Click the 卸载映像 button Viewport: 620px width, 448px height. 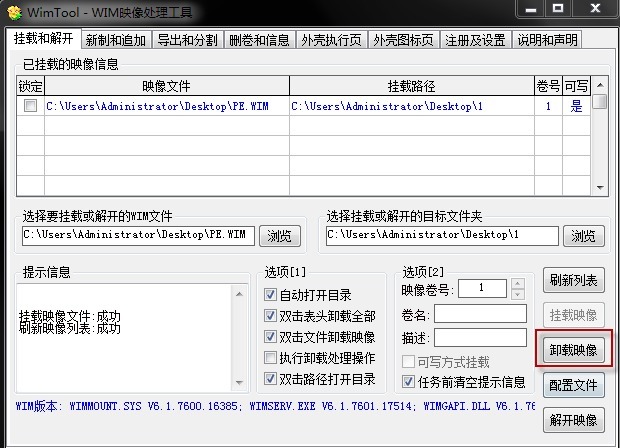pos(573,350)
